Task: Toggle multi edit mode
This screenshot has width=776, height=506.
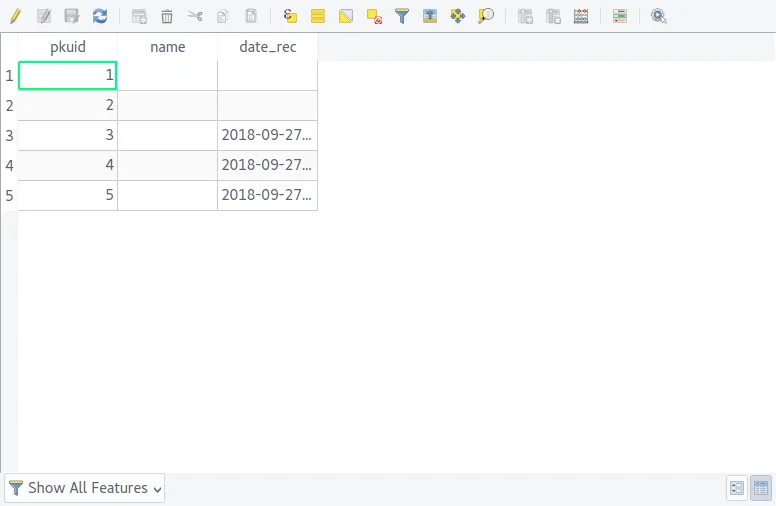Action: 44,16
